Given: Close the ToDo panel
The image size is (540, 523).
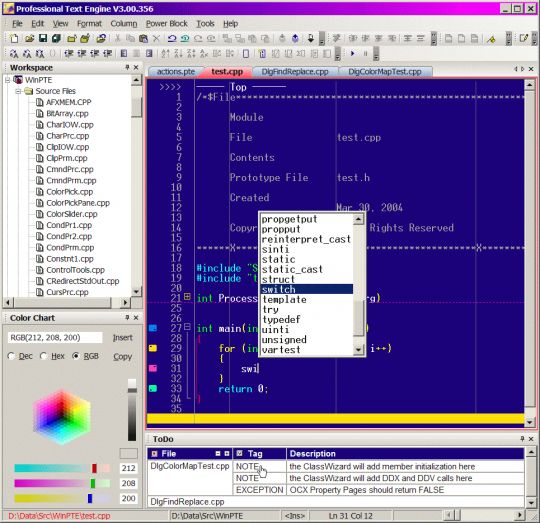Looking at the screenshot, I should pyautogui.click(x=531, y=439).
